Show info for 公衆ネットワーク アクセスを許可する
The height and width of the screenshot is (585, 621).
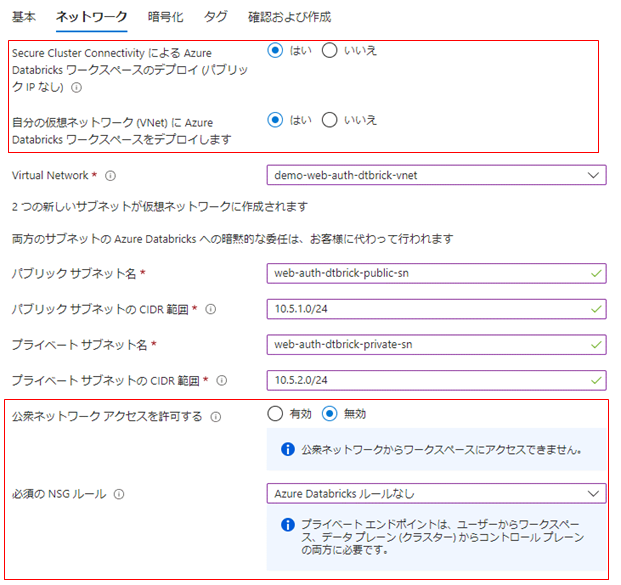click(x=216, y=417)
